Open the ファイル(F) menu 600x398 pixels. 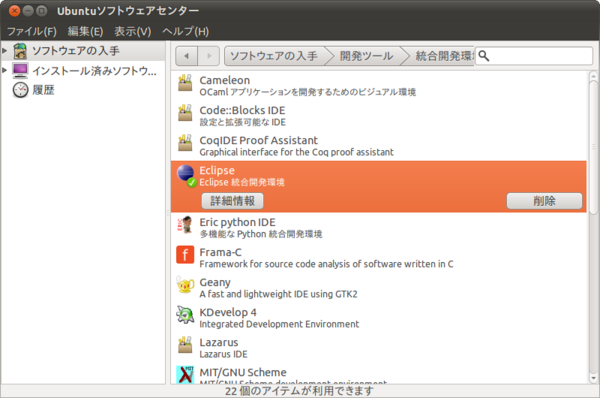(32, 31)
